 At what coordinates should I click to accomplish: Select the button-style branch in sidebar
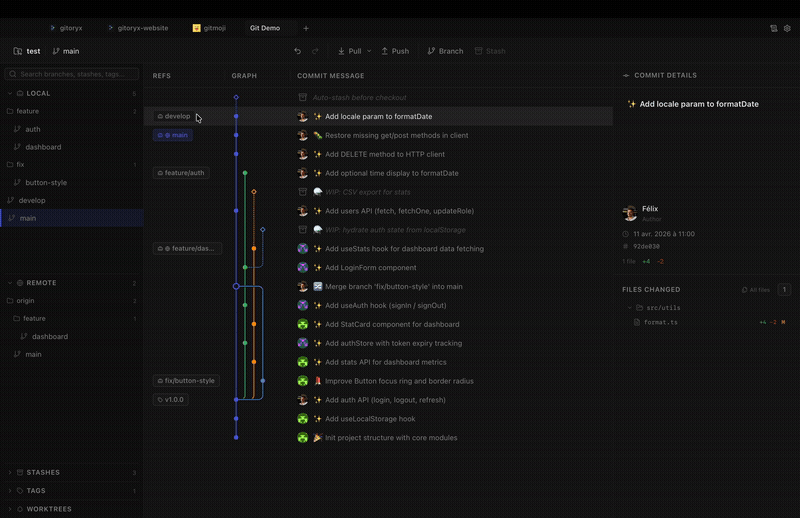tap(71, 182)
